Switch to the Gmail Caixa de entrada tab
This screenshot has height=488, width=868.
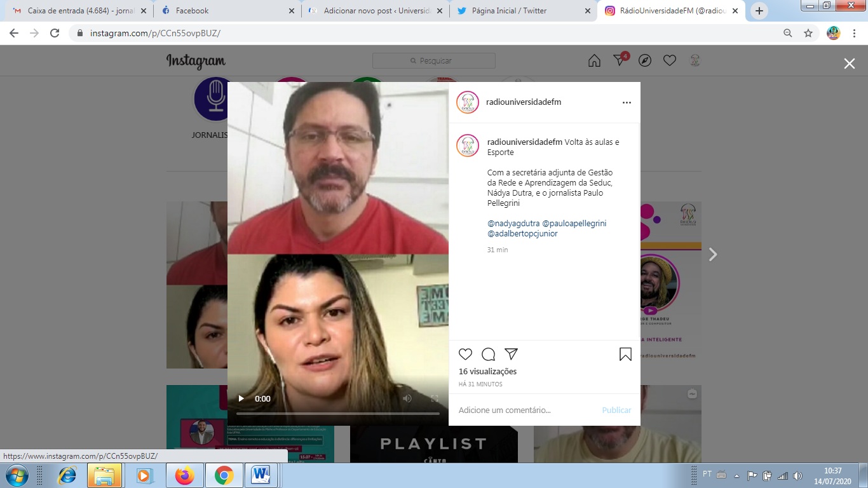click(x=78, y=11)
